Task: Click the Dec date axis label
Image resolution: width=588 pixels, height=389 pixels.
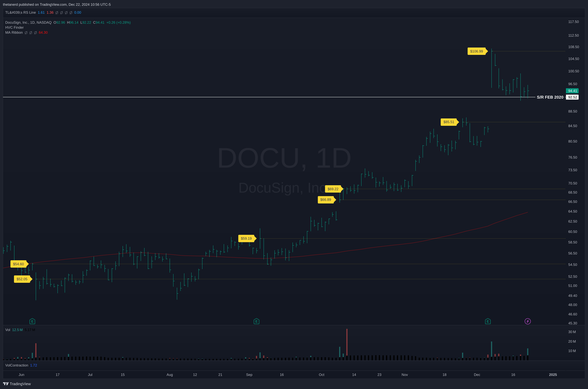Action: pos(477,375)
